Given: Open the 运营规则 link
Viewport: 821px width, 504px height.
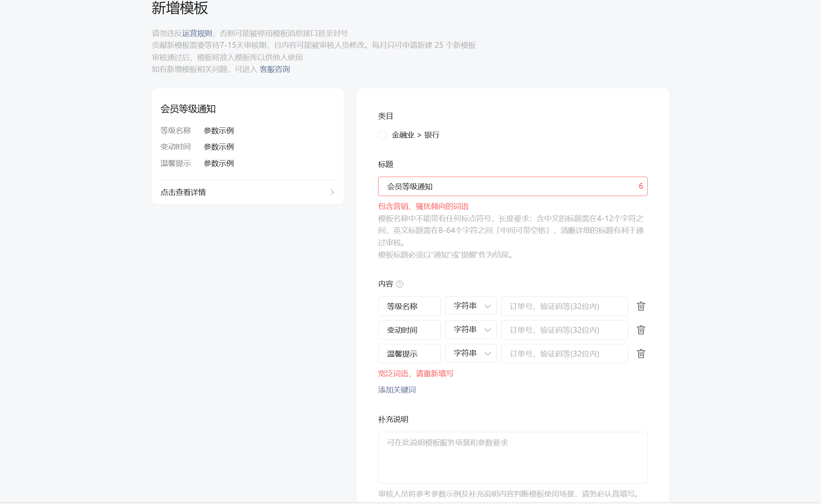Looking at the screenshot, I should click(197, 33).
